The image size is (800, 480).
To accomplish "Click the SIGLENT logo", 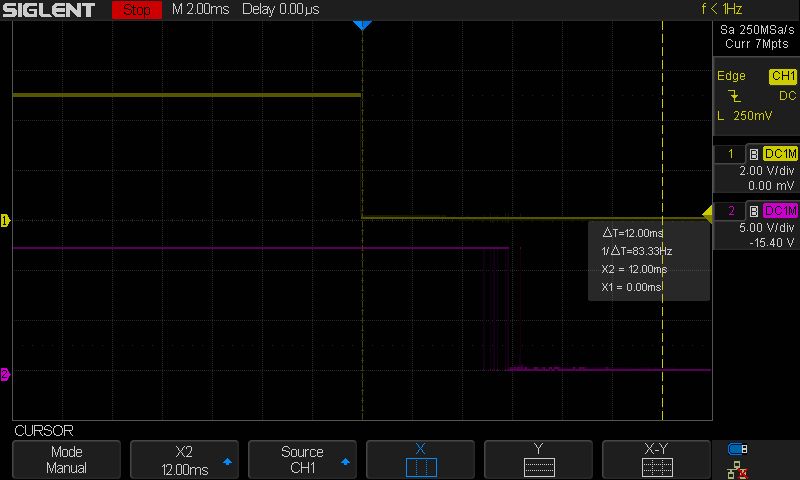I will (48, 10).
